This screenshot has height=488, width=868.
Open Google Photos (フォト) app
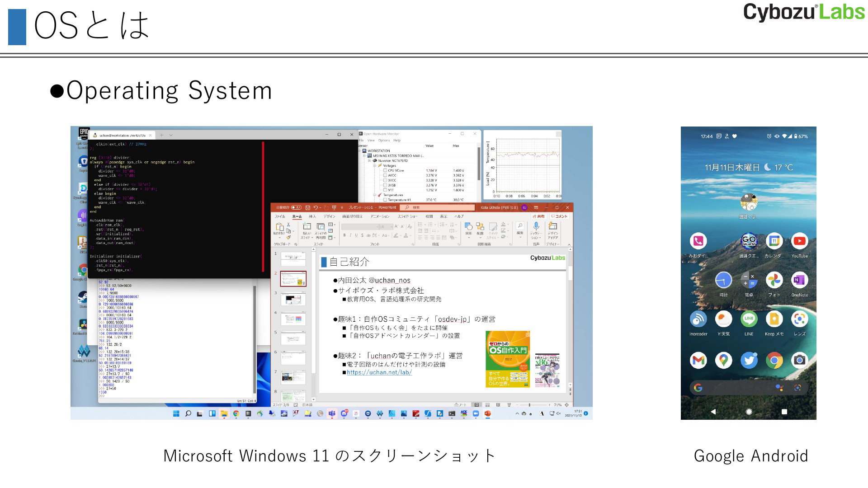pyautogui.click(x=774, y=280)
